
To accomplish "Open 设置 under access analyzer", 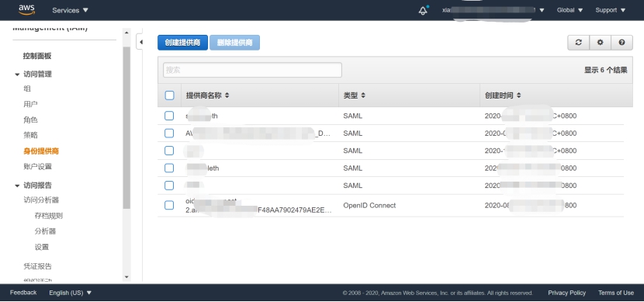I will (42, 247).
